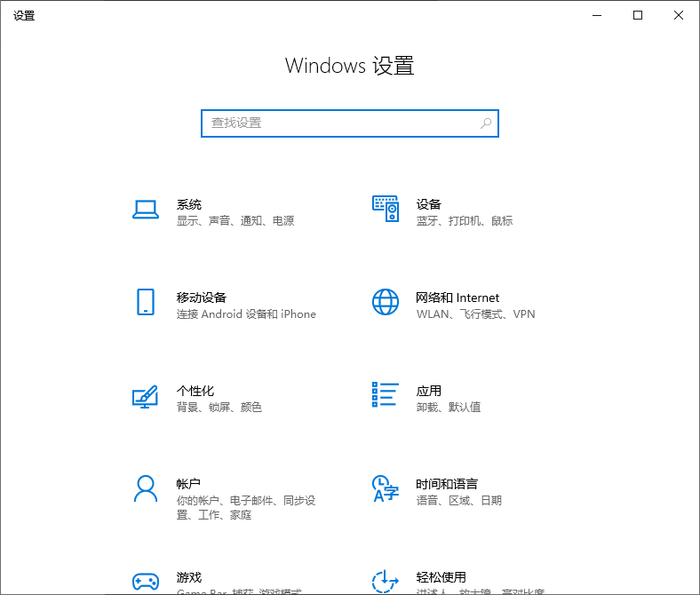Screen dimensions: 700x595
Task: Select the 时间和语言 title text
Action: (447, 484)
